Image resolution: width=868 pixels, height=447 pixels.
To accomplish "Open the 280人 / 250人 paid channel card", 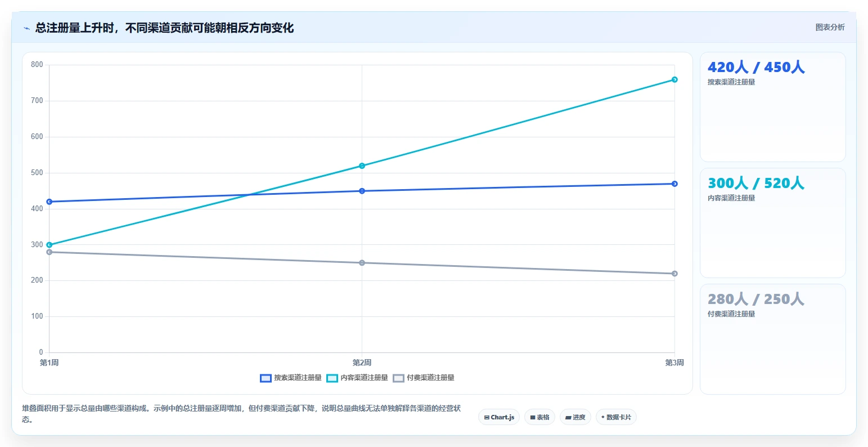I will [x=772, y=339].
